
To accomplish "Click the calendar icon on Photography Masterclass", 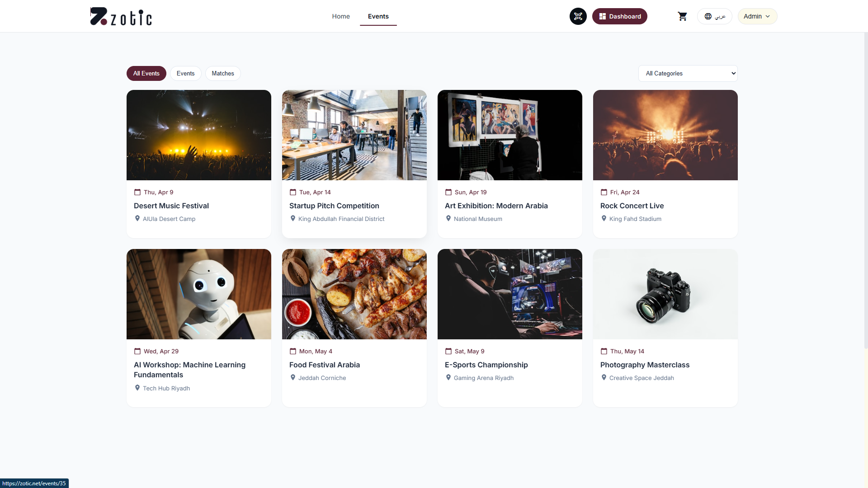I will 604,351.
